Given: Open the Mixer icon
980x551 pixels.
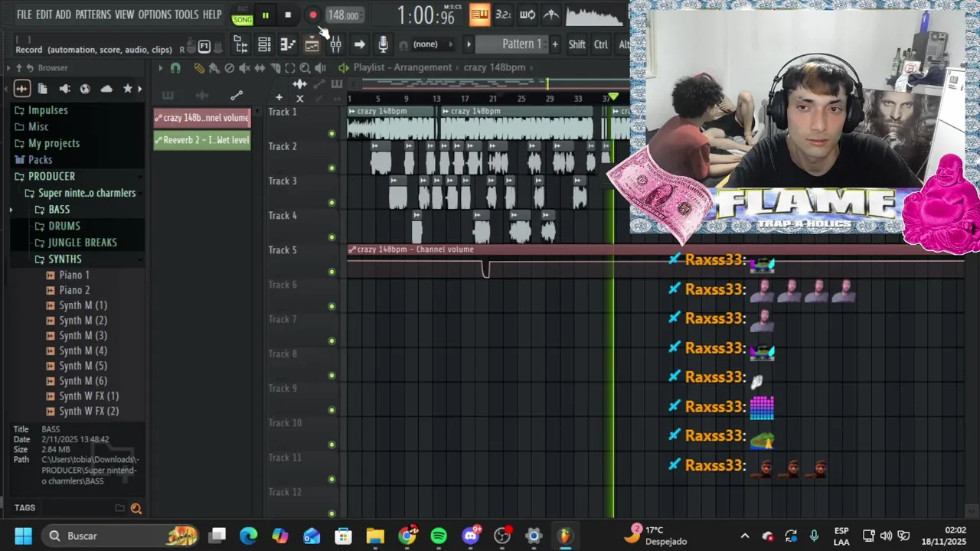Looking at the screenshot, I should [x=335, y=44].
